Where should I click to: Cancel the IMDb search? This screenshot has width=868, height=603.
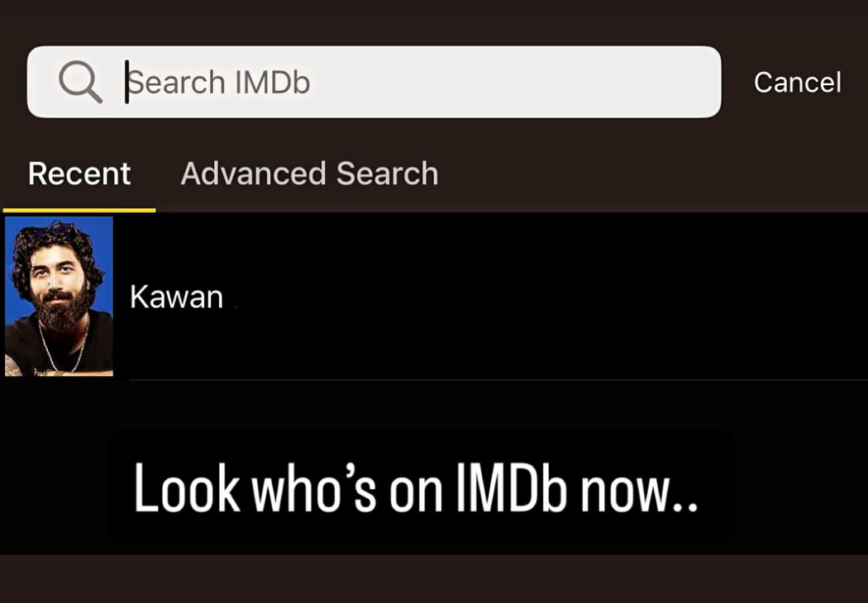[797, 83]
